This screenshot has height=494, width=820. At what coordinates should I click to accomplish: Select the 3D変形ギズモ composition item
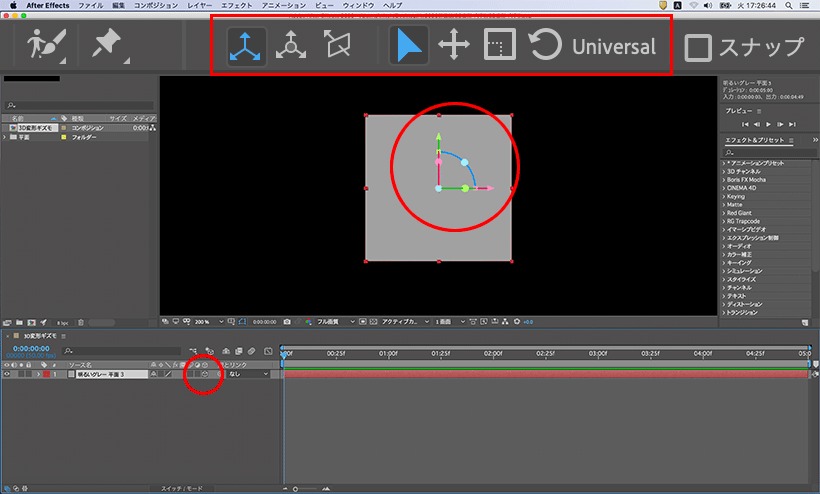point(36,128)
